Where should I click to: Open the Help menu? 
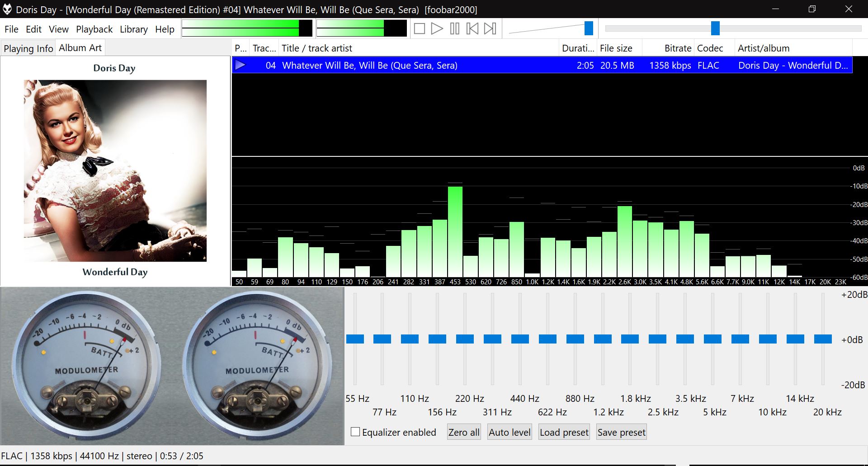(x=165, y=29)
